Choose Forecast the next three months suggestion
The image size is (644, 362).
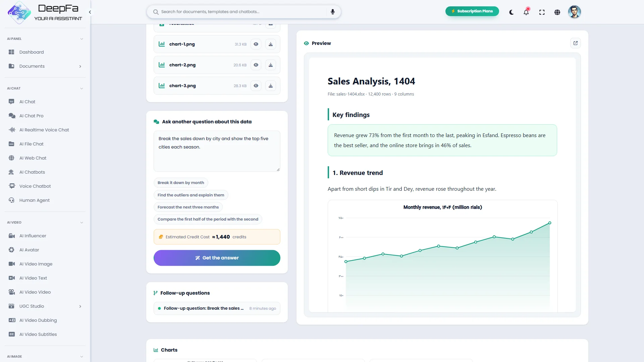pyautogui.click(x=188, y=207)
